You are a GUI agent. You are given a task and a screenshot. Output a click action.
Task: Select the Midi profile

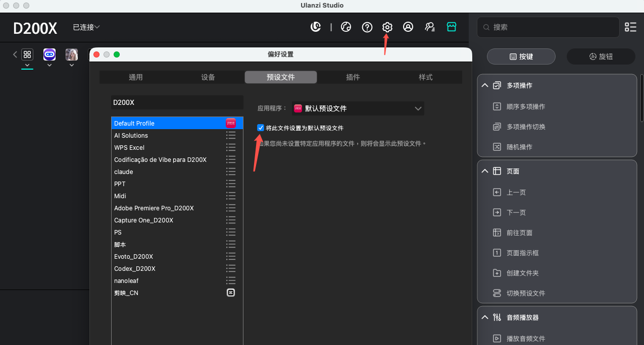click(177, 196)
